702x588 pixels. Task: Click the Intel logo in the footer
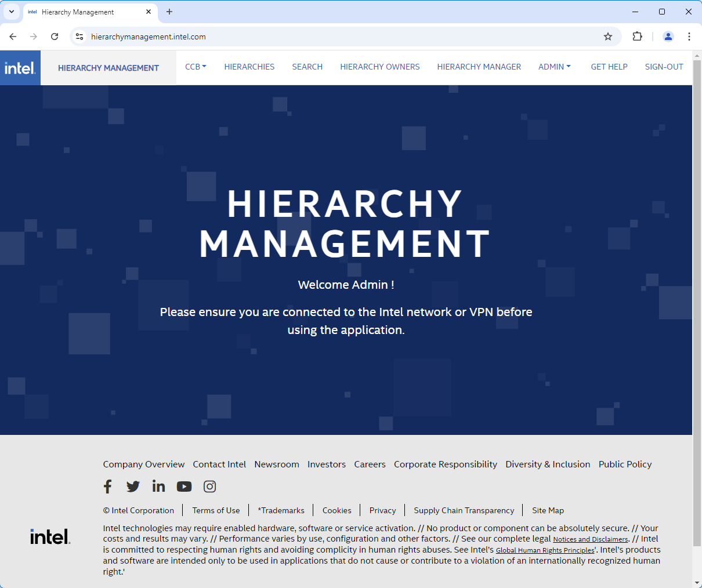point(50,536)
